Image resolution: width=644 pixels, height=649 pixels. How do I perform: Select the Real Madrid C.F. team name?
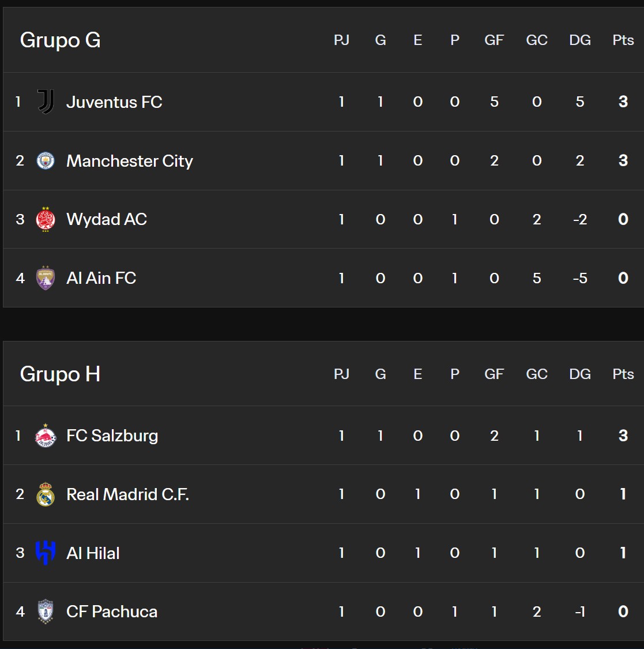coord(127,494)
